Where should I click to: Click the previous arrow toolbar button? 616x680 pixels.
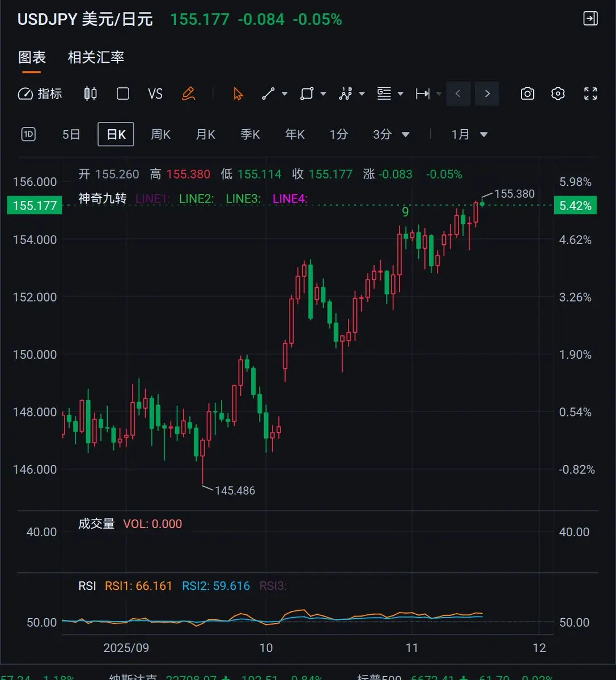[458, 93]
